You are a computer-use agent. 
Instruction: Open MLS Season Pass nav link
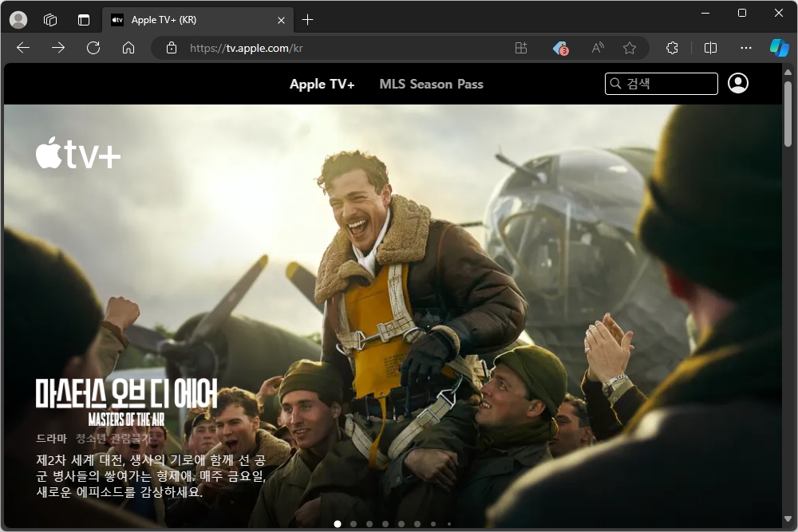coord(431,84)
